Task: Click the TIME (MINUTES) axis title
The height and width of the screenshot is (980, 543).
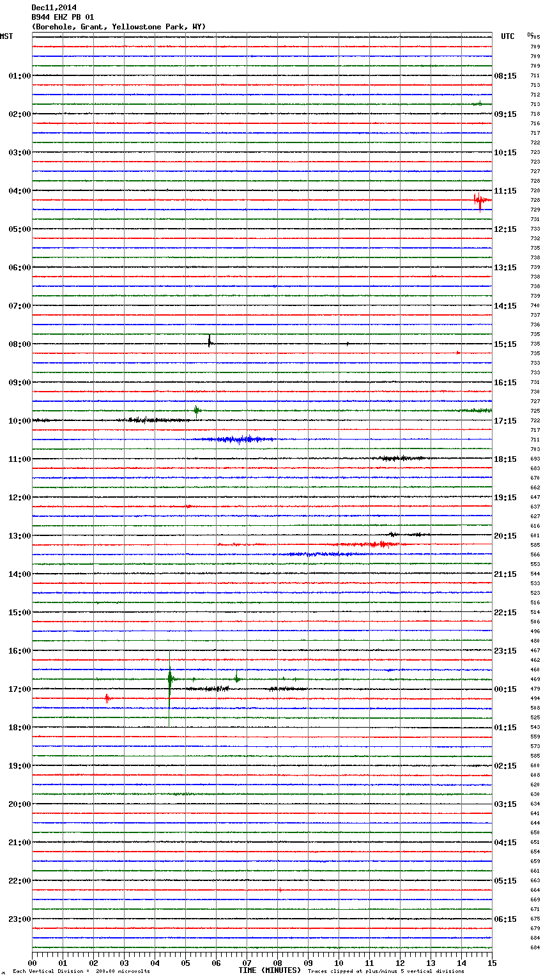Action: coord(270,970)
